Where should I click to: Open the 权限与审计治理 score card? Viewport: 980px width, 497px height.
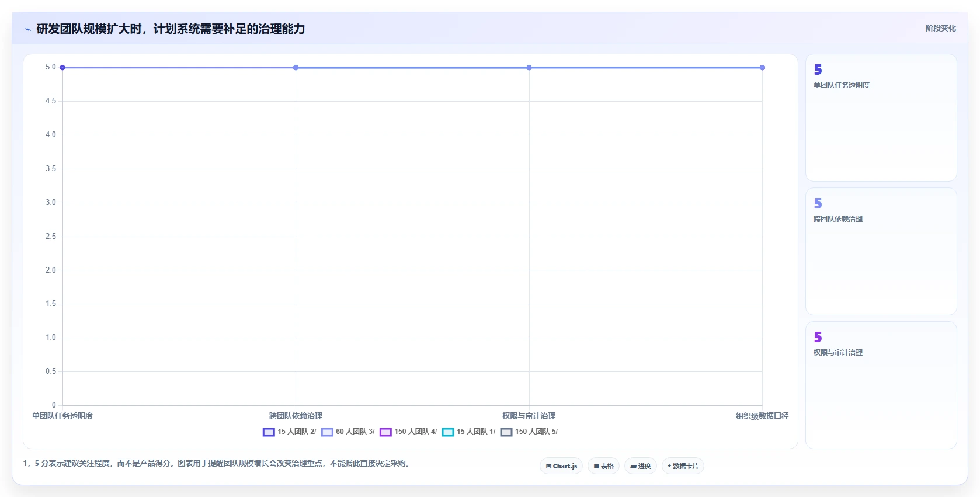[881, 385]
